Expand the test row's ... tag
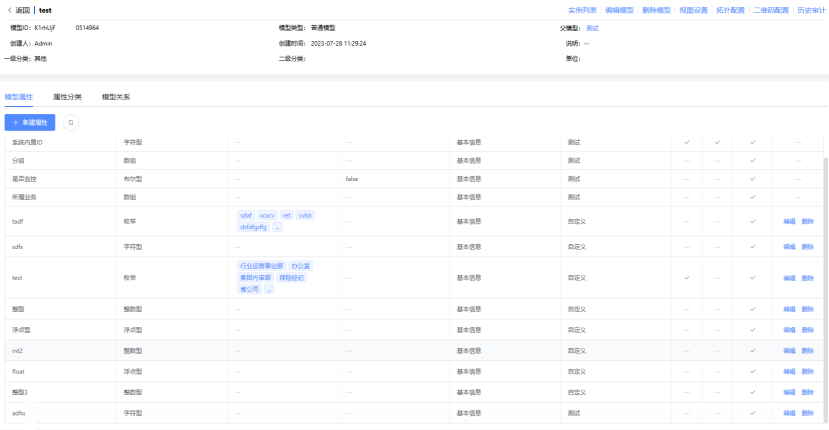 [269, 289]
